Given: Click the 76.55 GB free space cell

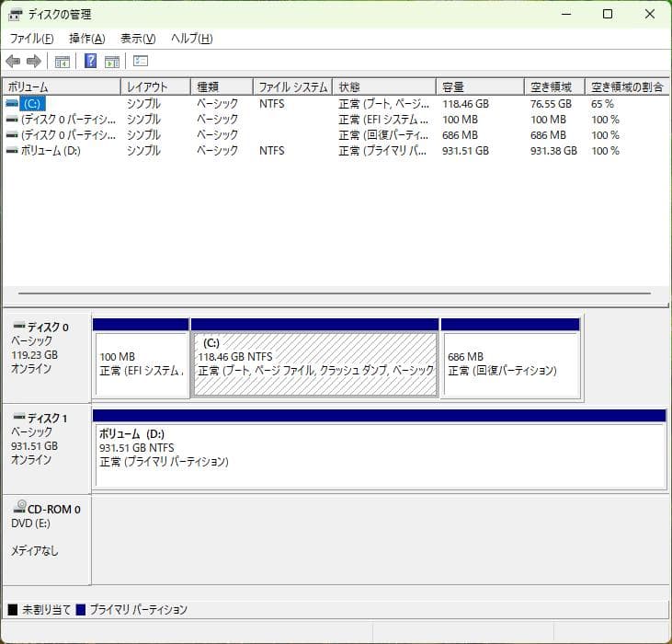Looking at the screenshot, I should coord(551,104).
